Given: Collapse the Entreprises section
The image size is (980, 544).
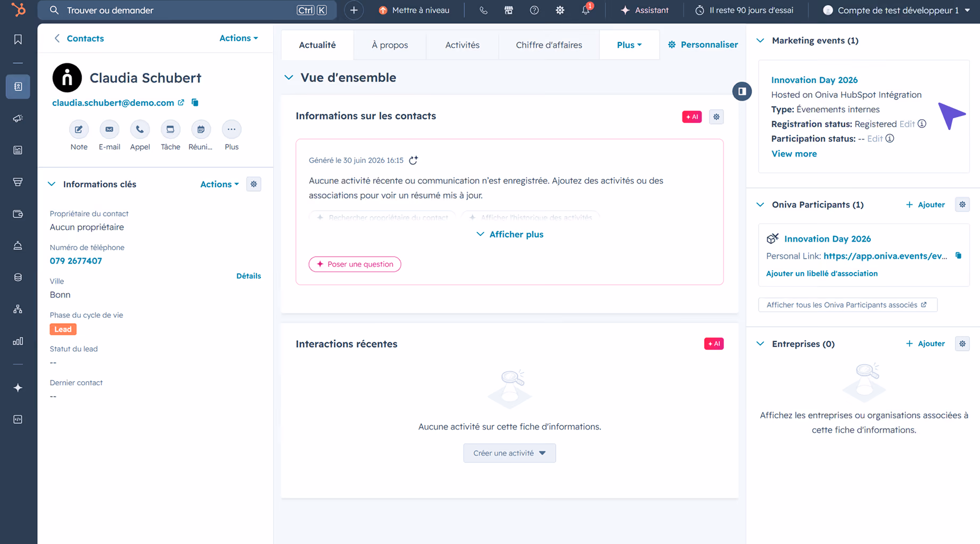Looking at the screenshot, I should (760, 344).
